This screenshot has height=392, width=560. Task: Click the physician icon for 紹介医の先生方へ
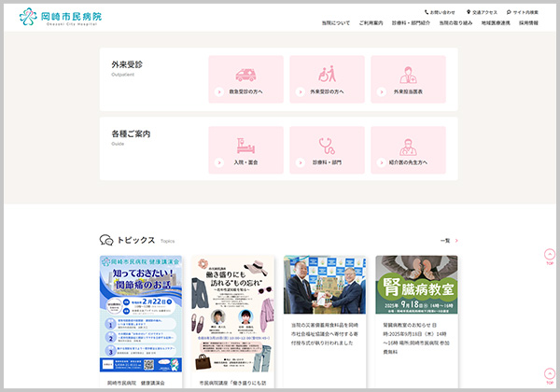pos(408,146)
